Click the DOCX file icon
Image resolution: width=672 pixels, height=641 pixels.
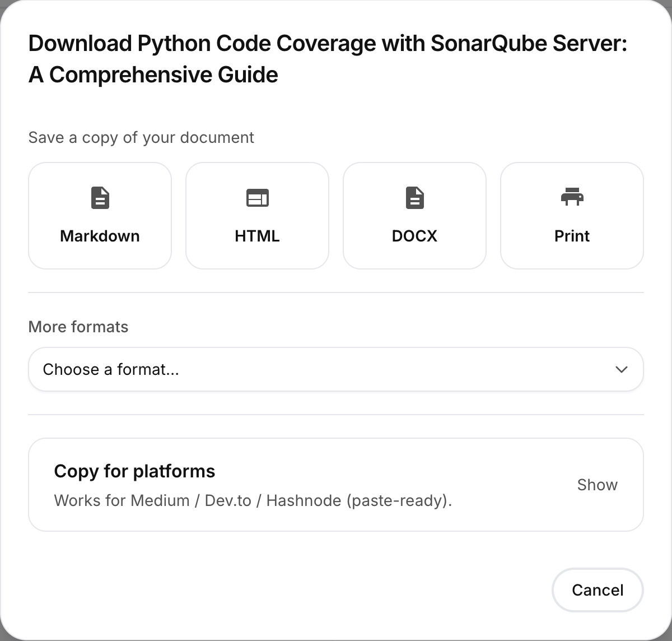click(414, 198)
